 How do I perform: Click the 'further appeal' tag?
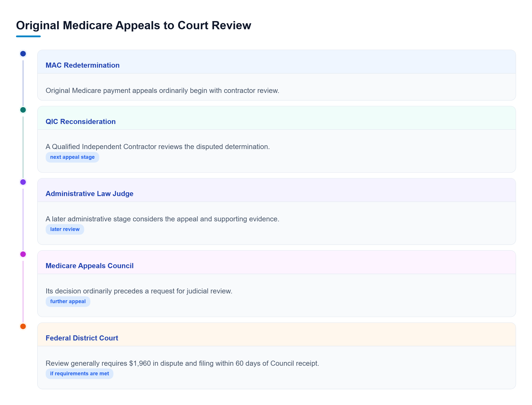pos(68,301)
